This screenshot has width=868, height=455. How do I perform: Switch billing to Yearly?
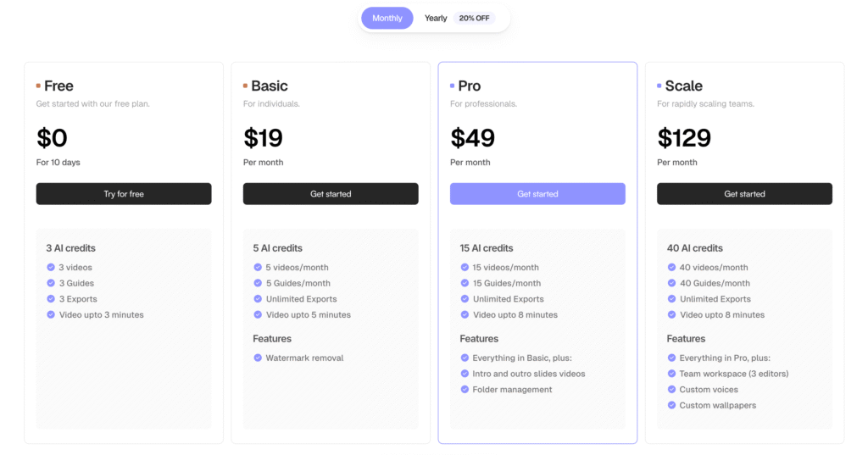tap(436, 19)
